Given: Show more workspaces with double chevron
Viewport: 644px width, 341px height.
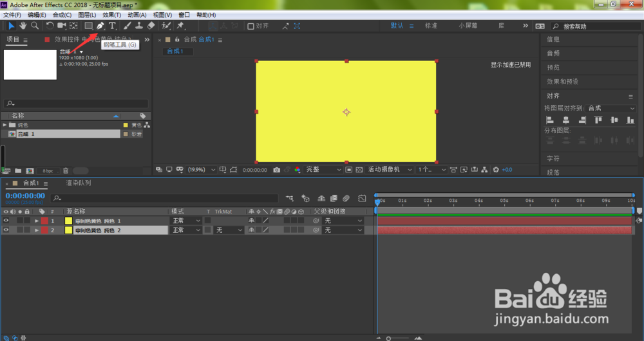Looking at the screenshot, I should (526, 26).
